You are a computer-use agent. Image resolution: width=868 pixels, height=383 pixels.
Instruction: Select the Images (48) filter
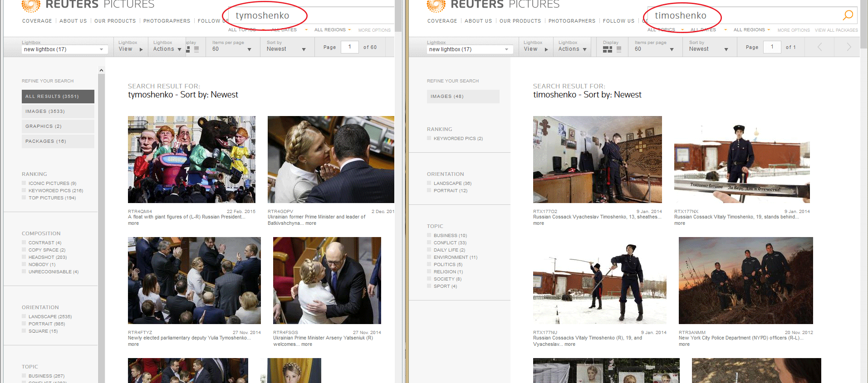(463, 97)
